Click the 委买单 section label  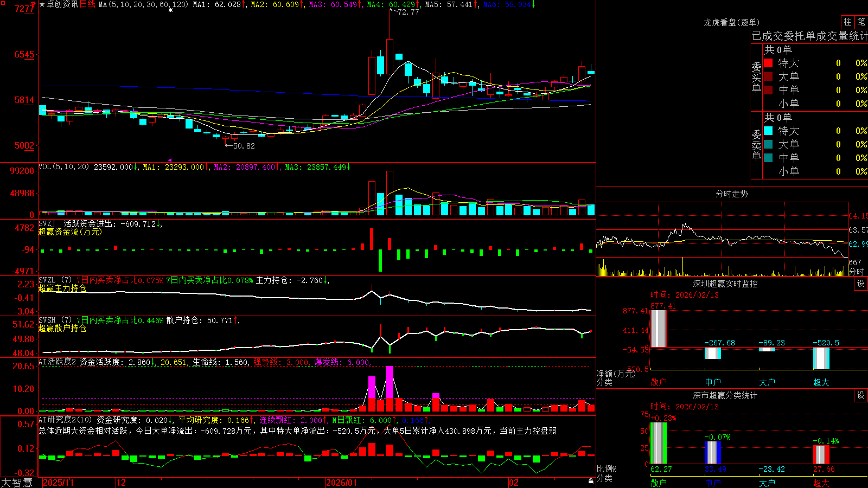pyautogui.click(x=756, y=77)
